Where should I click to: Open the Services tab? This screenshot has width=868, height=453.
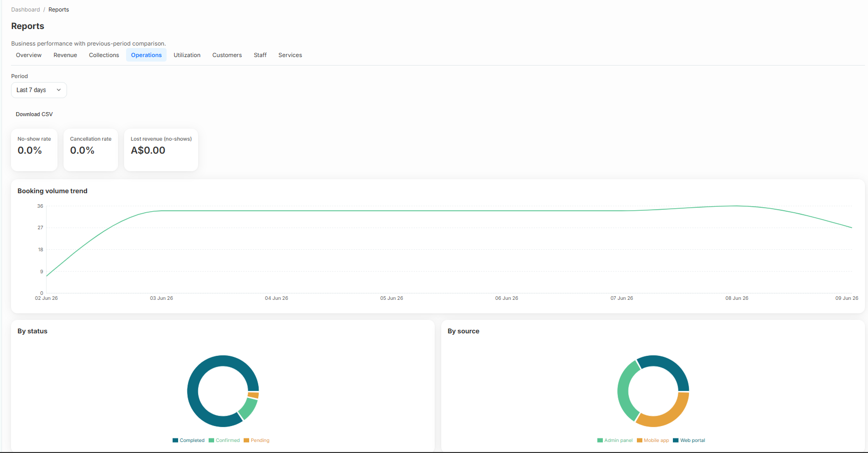point(290,55)
